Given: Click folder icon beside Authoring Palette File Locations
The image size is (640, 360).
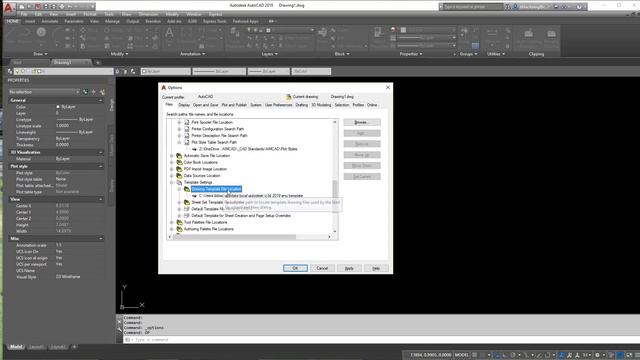Looking at the screenshot, I should click(x=179, y=229).
